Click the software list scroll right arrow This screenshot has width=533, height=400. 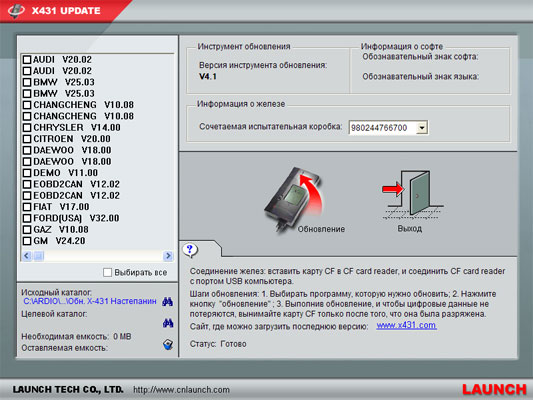[168, 256]
